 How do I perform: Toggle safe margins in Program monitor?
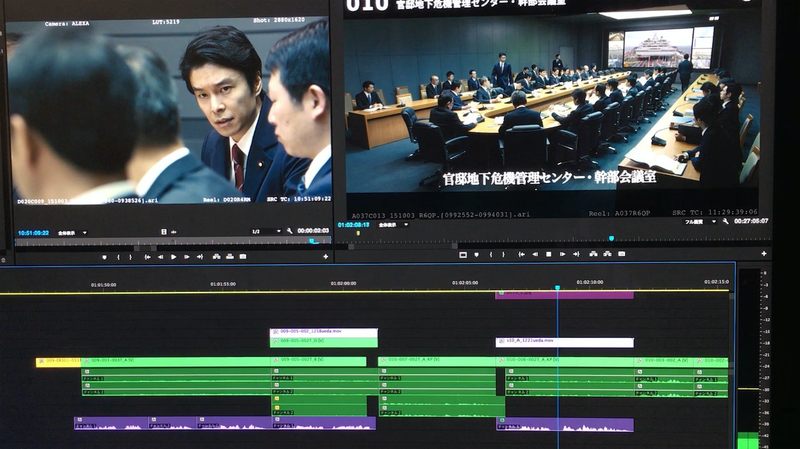pyautogui.click(x=463, y=255)
